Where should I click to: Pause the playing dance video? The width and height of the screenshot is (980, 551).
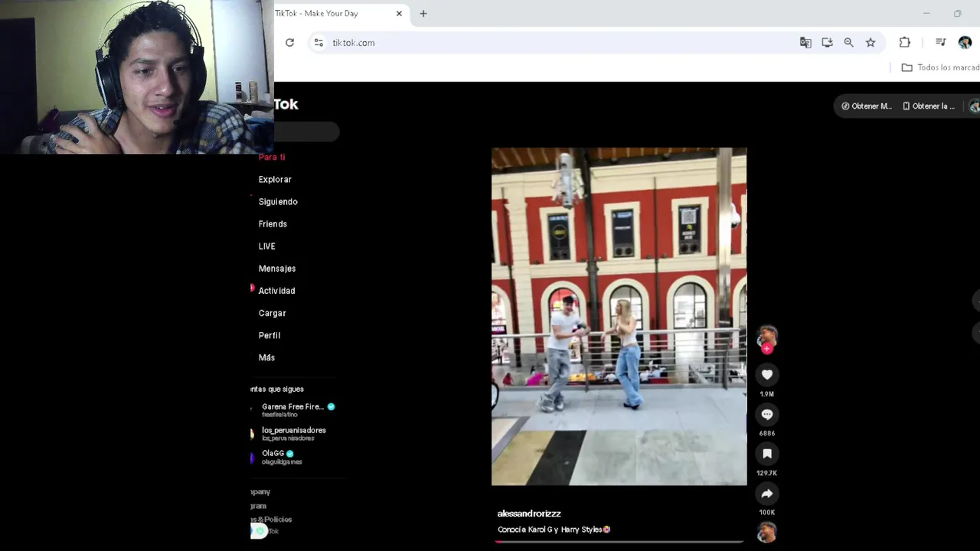click(619, 317)
